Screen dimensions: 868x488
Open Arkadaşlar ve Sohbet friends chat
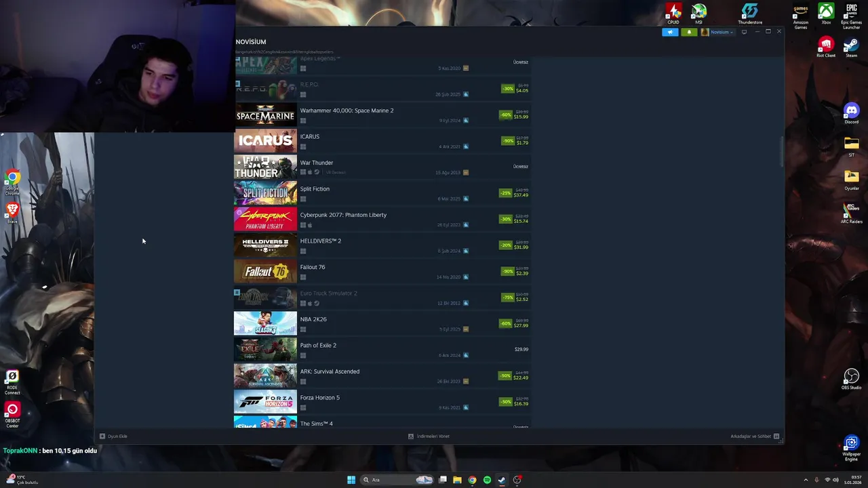[755, 436]
